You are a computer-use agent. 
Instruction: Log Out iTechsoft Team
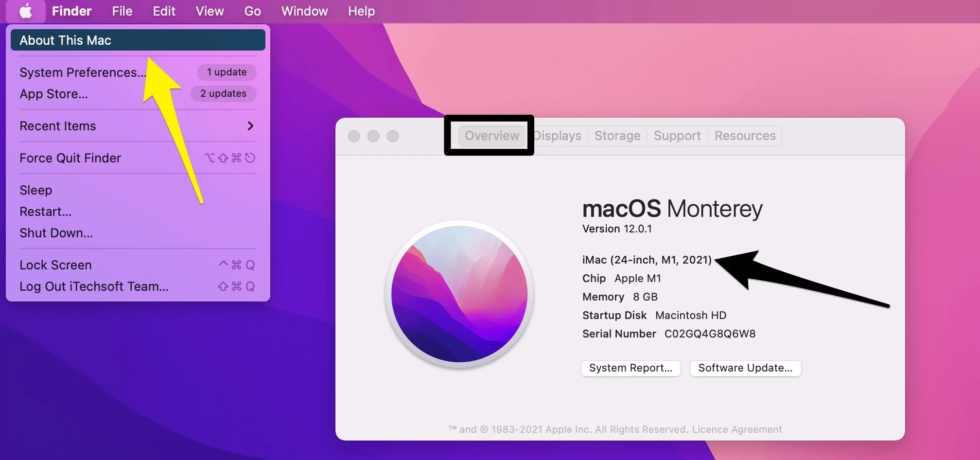coord(94,286)
